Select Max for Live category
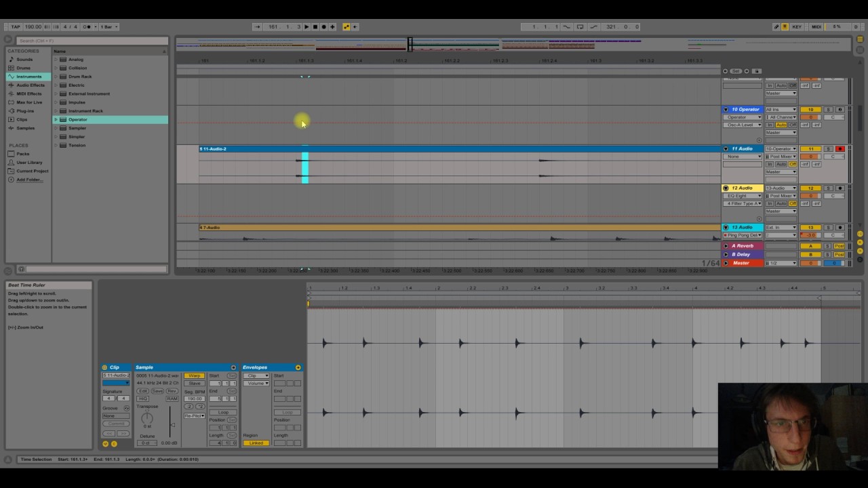The height and width of the screenshot is (488, 868). 29,102
